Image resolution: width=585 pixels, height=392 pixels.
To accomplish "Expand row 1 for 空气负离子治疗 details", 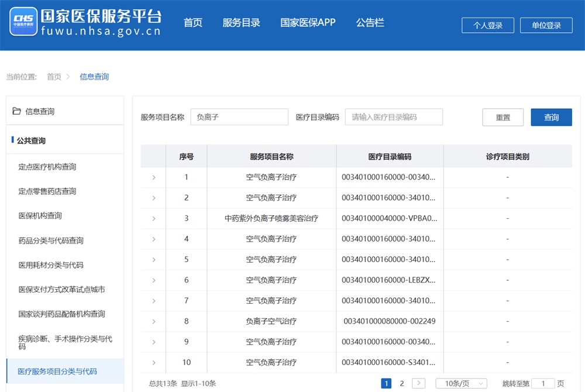I will point(153,177).
